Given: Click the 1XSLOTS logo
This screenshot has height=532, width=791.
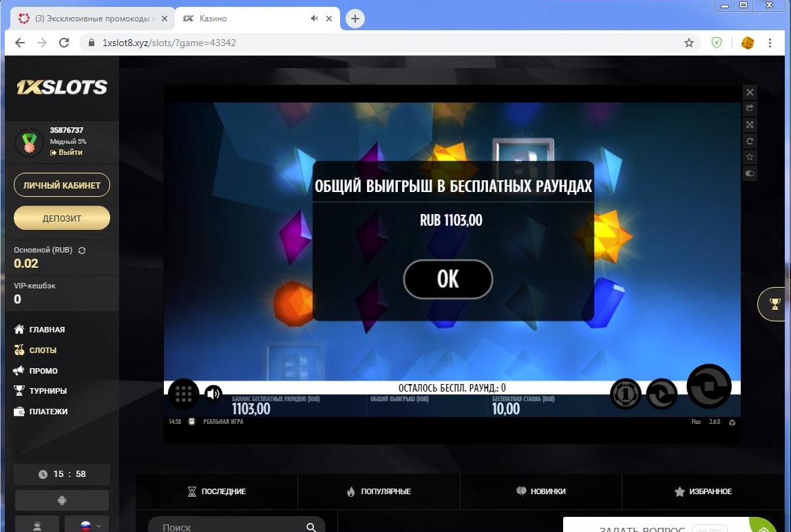Looking at the screenshot, I should [61, 87].
